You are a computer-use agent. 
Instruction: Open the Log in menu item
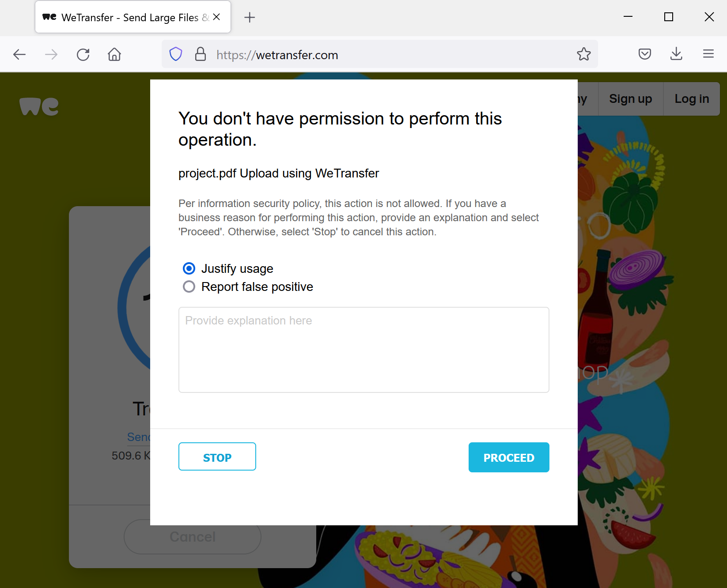692,99
